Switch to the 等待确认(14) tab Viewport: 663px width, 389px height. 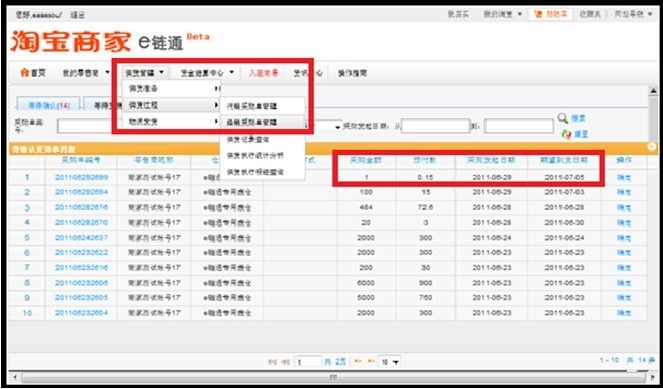[48, 105]
